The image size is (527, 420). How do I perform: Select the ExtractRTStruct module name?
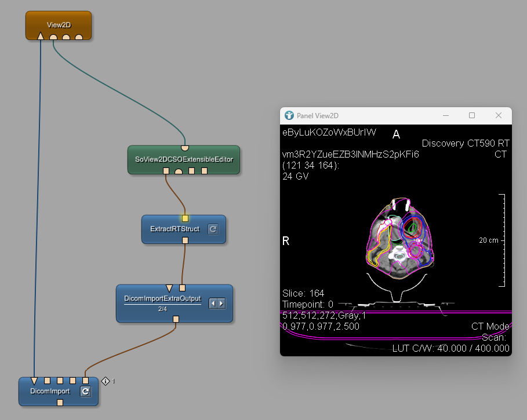point(175,229)
